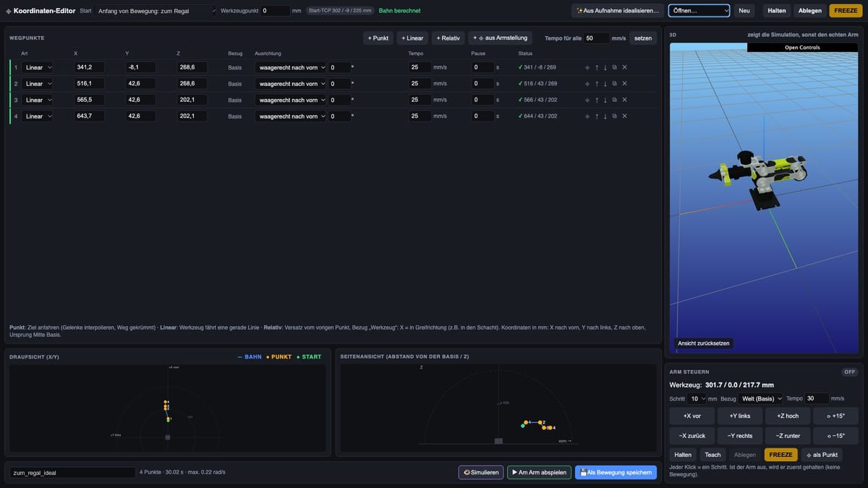Image resolution: width=868 pixels, height=488 pixels.
Task: Duplicate waypoint 3 using the copy icon
Action: pos(615,100)
